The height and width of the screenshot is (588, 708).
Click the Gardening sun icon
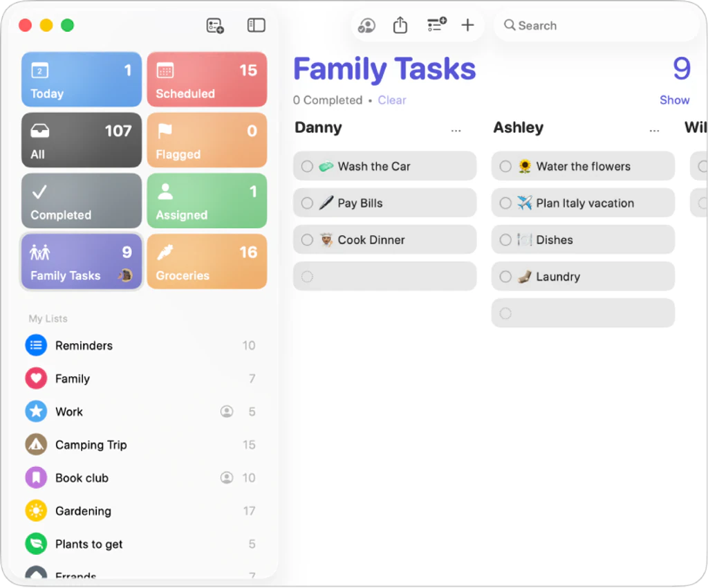pos(36,511)
